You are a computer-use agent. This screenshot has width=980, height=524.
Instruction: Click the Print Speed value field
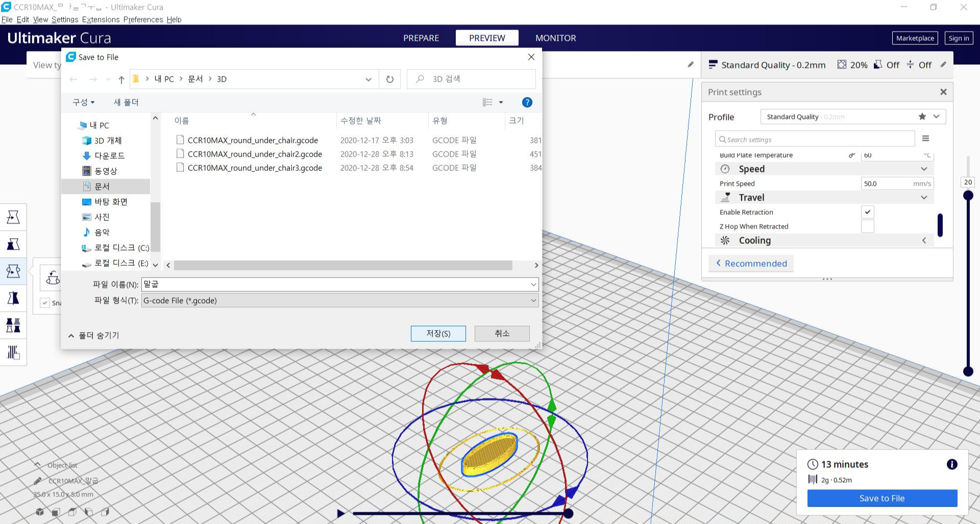tap(897, 183)
